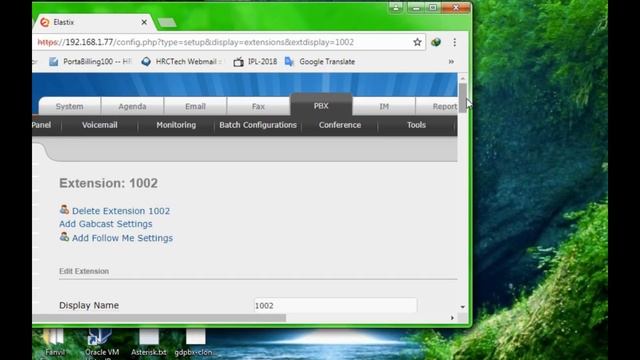Open the Tools submenu
The image size is (640, 360).
pyautogui.click(x=416, y=125)
